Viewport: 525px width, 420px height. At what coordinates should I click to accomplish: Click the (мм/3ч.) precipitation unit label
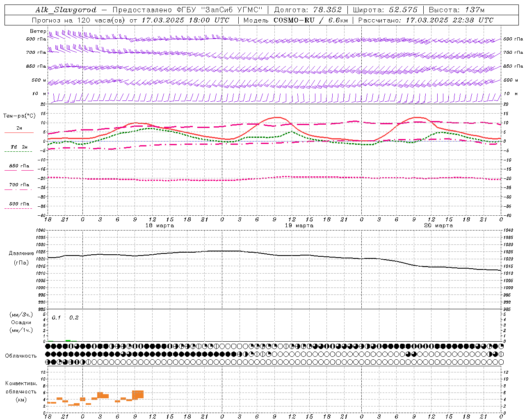[x=21, y=315]
